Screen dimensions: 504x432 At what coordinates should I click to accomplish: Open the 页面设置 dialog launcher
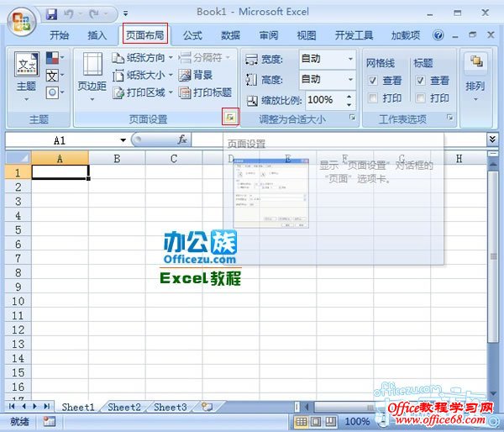[230, 117]
